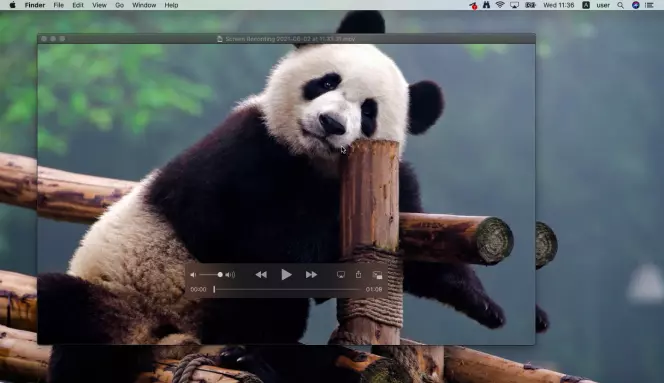Image resolution: width=664 pixels, height=383 pixels.
Task: Click the battery status icon
Action: 530,5
